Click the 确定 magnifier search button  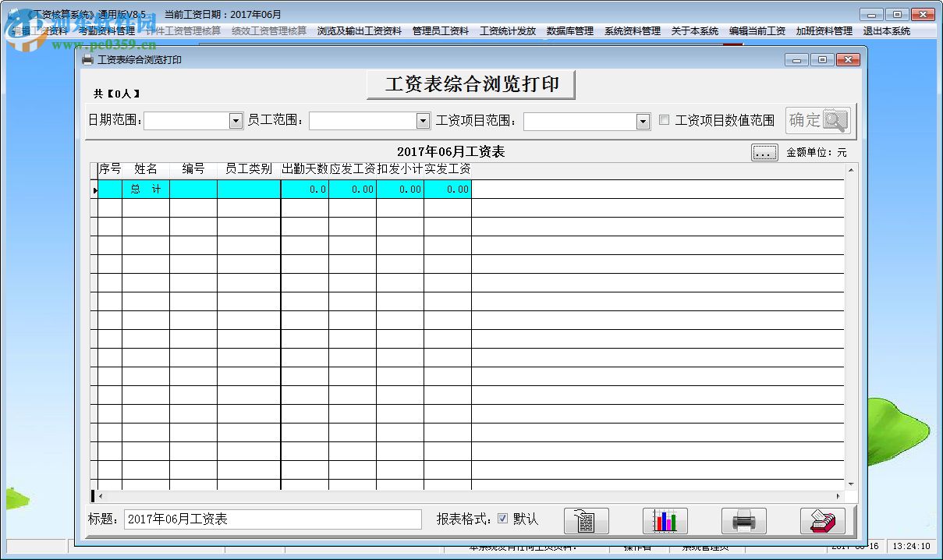(x=818, y=120)
